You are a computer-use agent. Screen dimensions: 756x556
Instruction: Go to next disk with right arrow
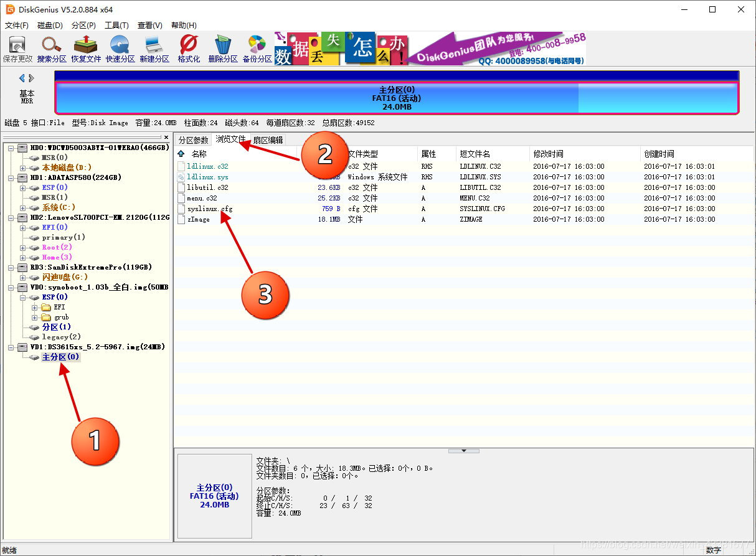coord(32,78)
